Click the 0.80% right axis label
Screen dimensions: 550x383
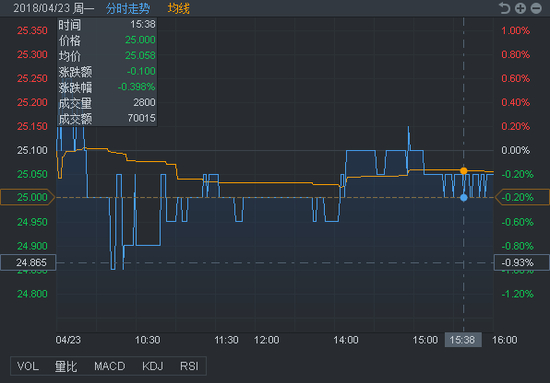(516, 54)
